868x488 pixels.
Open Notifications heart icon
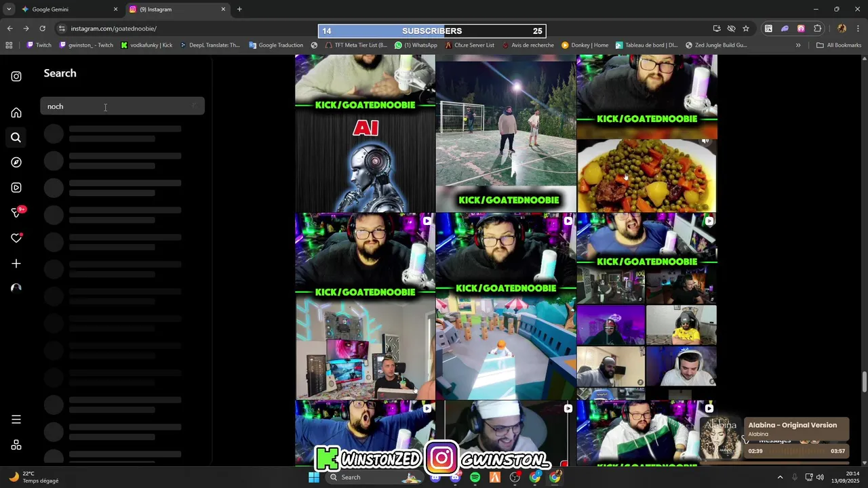[x=16, y=238]
